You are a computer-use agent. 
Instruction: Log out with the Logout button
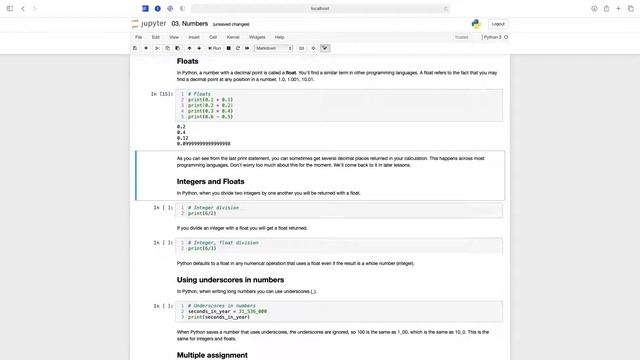pos(498,24)
